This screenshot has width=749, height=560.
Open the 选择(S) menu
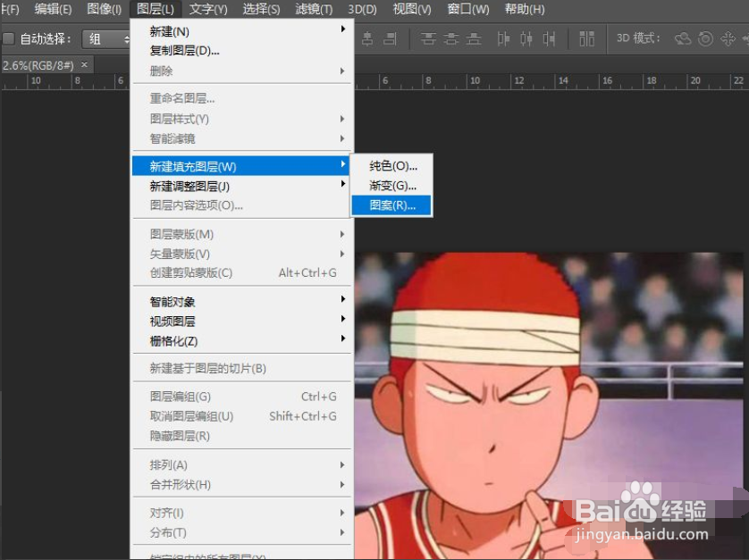pos(261,9)
